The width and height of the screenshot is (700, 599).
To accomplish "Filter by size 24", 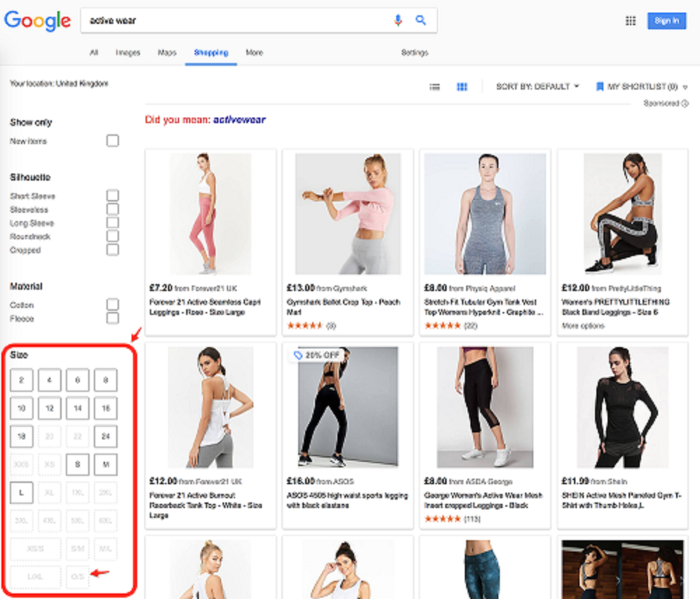I will (106, 436).
